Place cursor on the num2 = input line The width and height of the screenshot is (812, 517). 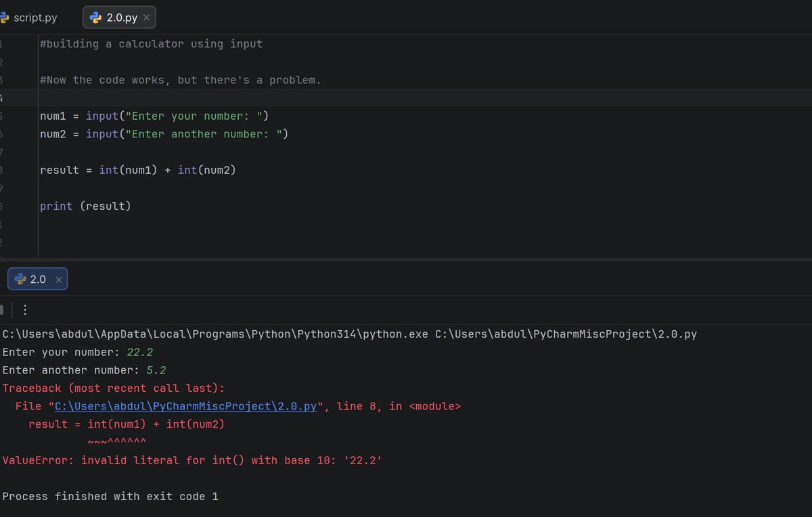pos(164,134)
